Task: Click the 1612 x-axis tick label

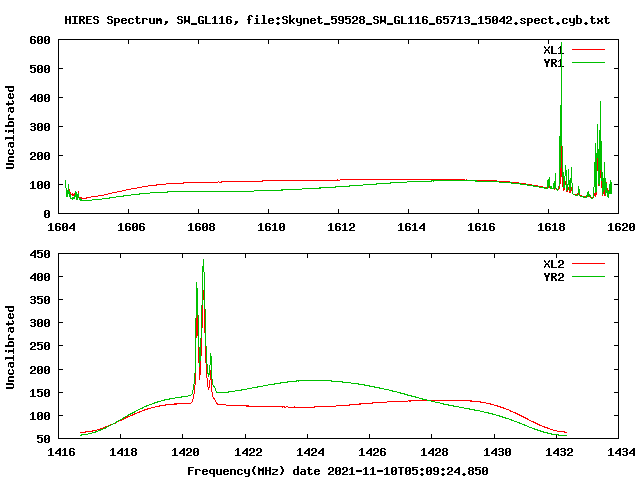Action: (341, 227)
